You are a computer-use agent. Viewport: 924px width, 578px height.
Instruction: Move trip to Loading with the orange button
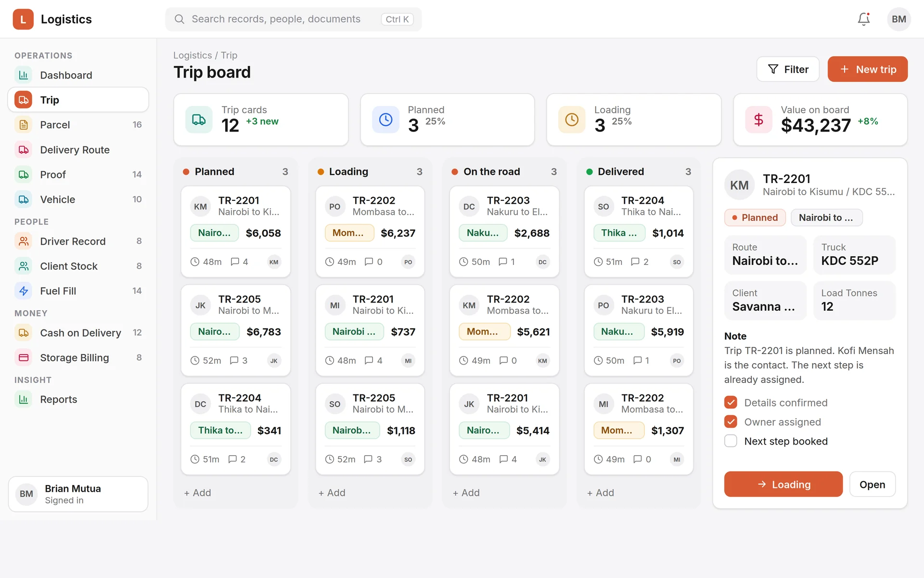[783, 484]
